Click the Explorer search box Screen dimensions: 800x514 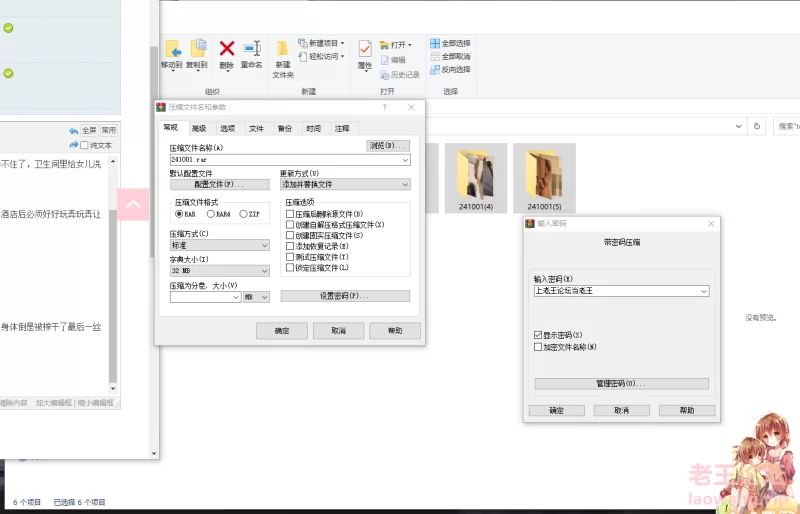pyautogui.click(x=786, y=126)
